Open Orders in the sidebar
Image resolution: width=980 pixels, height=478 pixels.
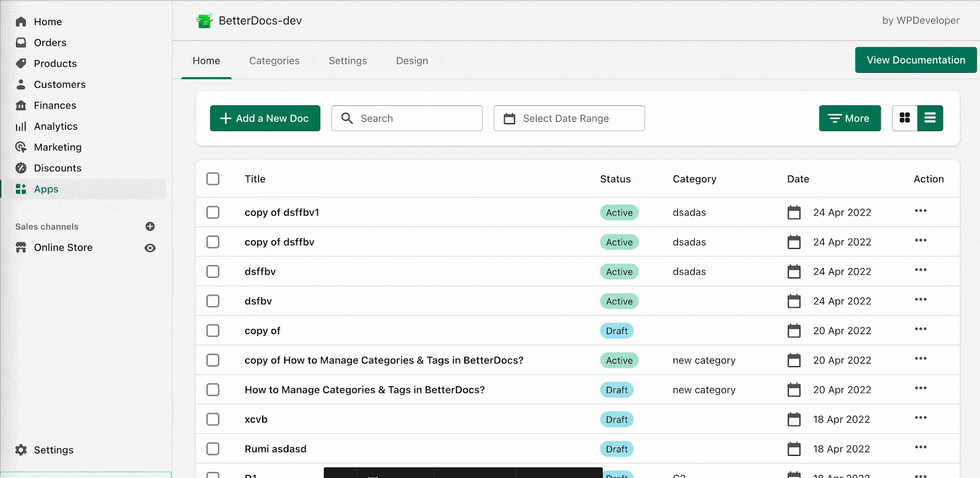50,42
